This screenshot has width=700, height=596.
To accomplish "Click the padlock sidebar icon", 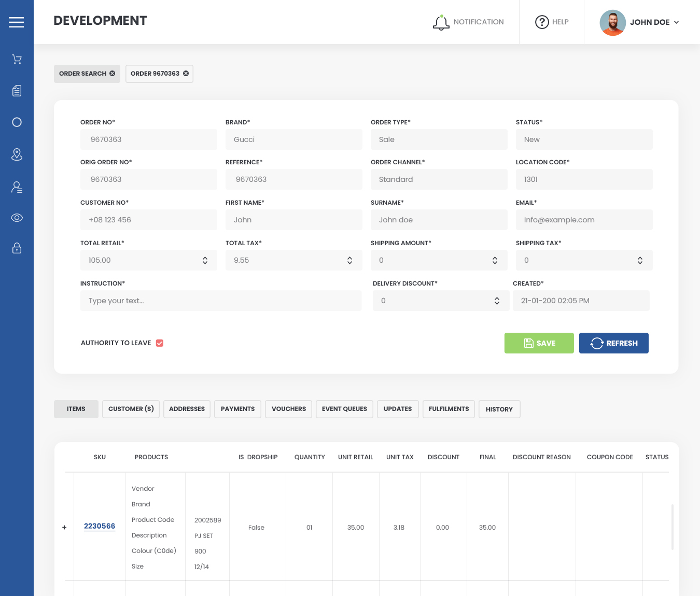I will tap(17, 248).
